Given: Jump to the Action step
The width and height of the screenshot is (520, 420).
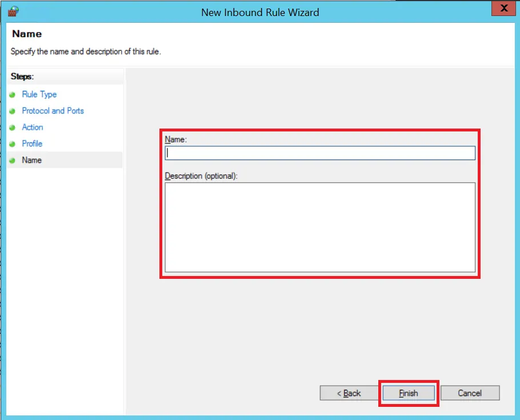Looking at the screenshot, I should pos(33,127).
